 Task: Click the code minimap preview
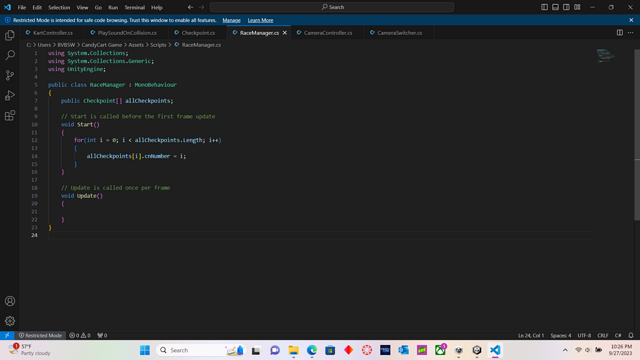605,56
